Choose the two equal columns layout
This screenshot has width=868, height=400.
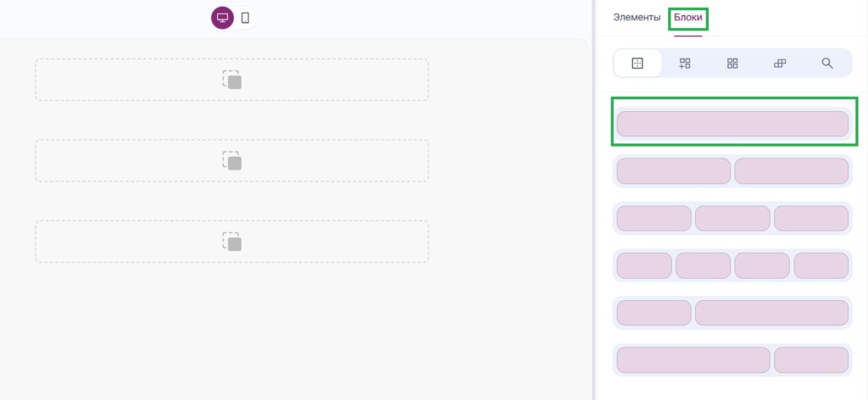(673, 171)
